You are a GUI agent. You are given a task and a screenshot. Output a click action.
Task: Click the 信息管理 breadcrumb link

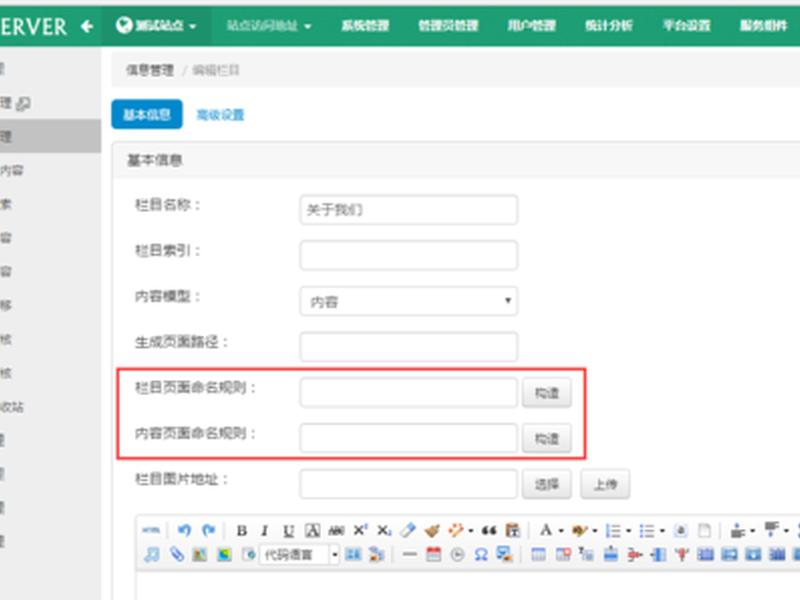[x=150, y=70]
